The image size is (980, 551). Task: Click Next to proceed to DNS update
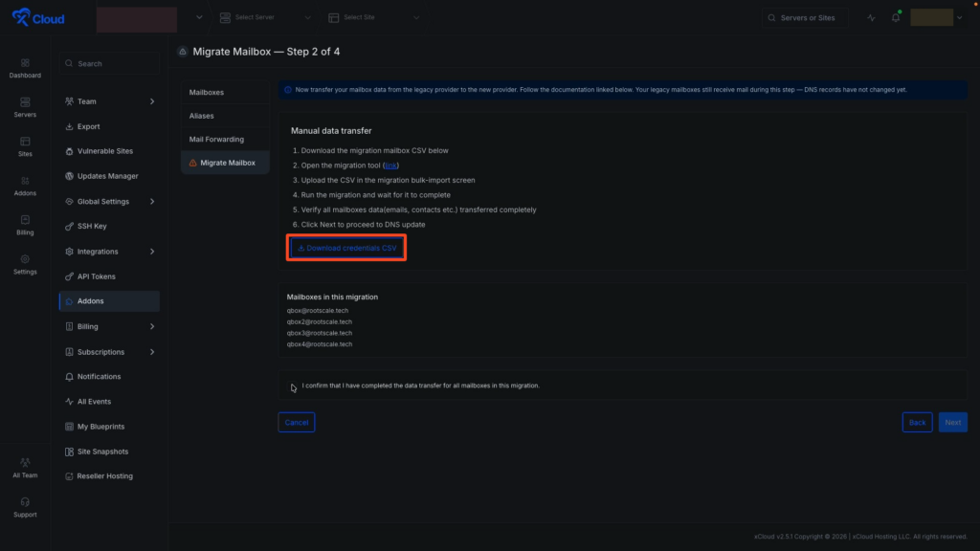click(x=952, y=422)
